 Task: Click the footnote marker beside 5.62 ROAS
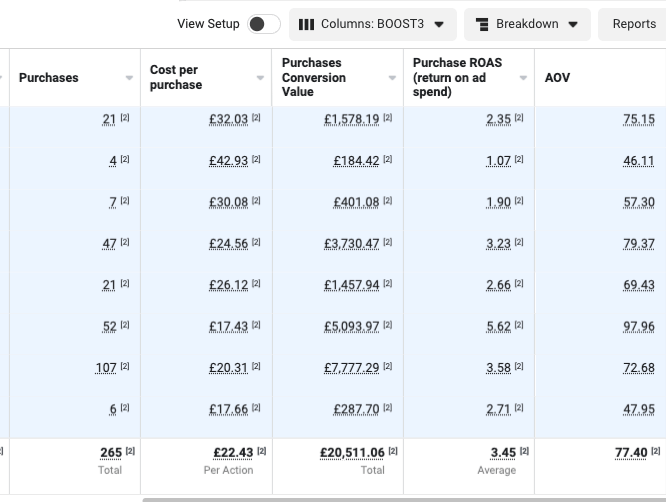(518, 326)
